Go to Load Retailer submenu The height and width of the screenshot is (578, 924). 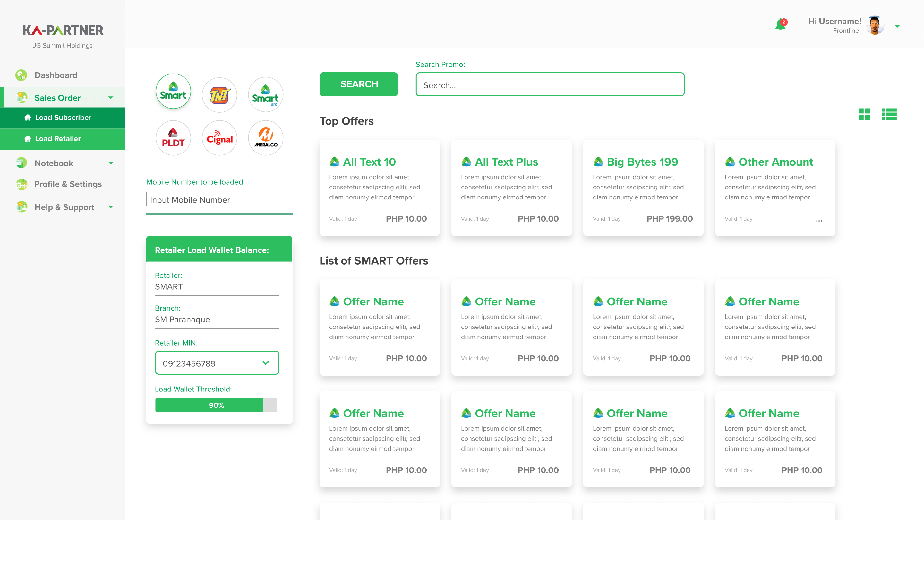point(63,139)
